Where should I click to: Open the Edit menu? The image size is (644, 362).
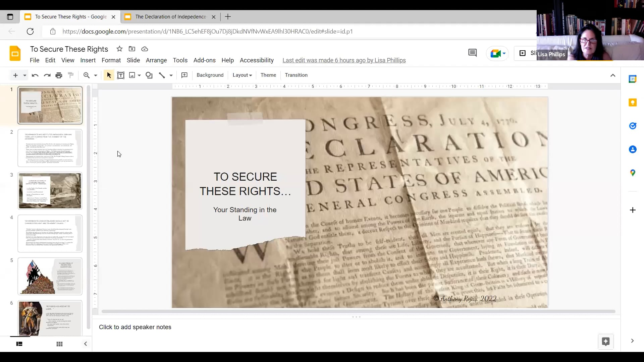click(50, 60)
